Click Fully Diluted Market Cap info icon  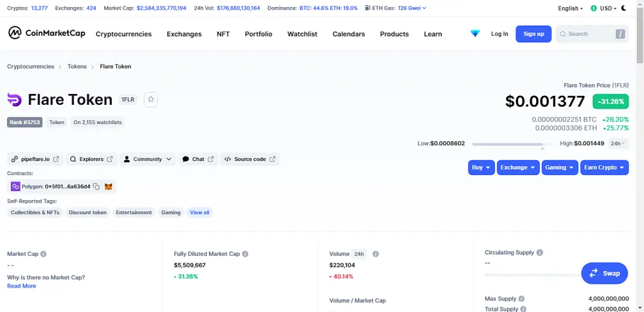(x=245, y=254)
